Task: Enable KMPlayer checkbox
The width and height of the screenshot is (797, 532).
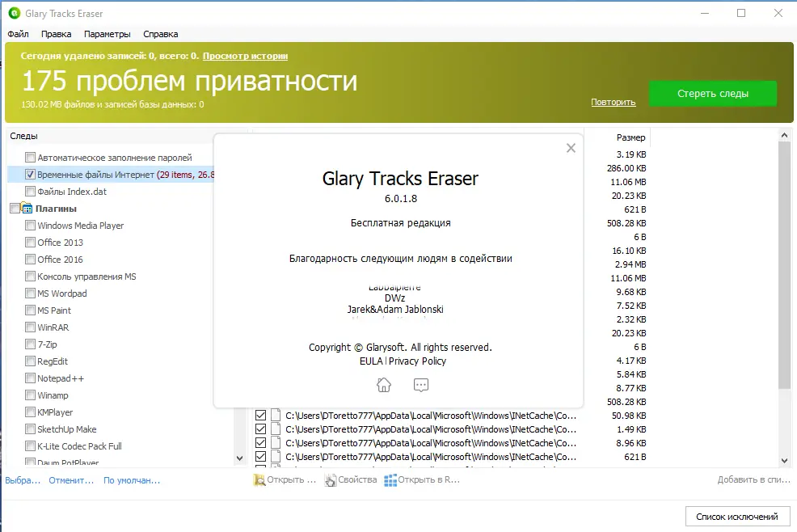Action: (x=30, y=412)
